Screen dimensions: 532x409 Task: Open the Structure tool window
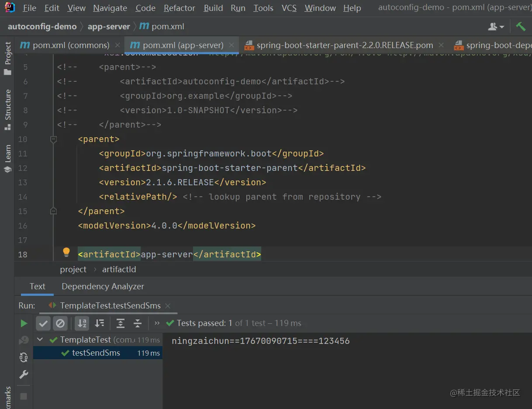click(7, 110)
